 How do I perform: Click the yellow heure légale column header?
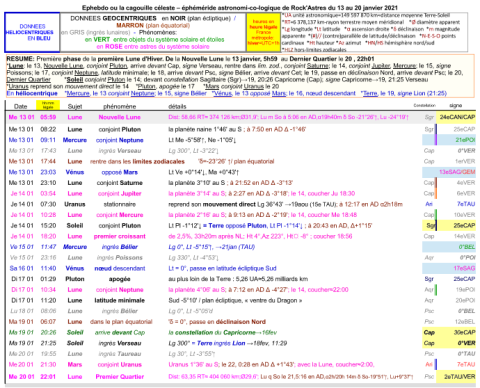[x=48, y=105]
